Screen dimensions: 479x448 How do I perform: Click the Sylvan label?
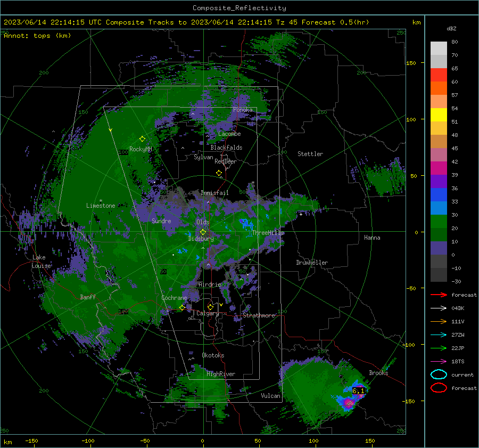click(203, 157)
